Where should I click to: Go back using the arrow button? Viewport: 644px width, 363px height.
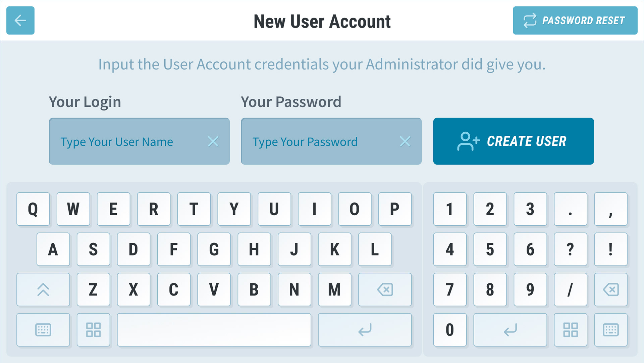coord(20,20)
